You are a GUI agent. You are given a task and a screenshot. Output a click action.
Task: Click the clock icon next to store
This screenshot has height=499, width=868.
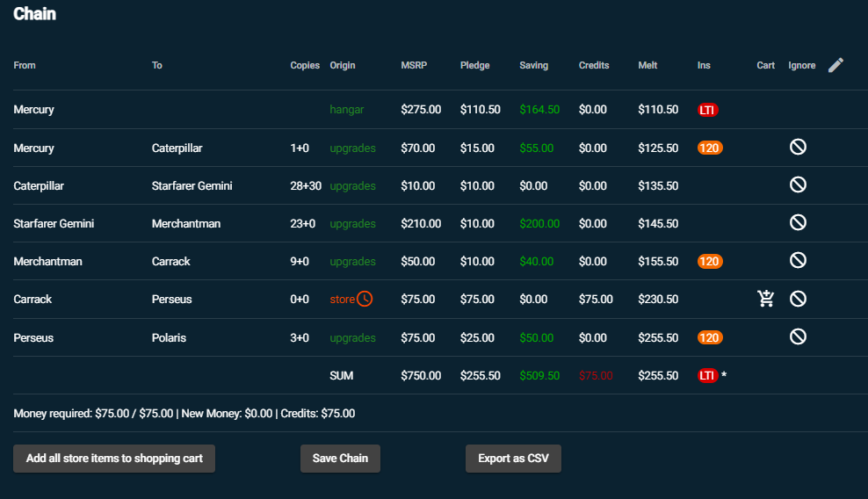point(365,299)
